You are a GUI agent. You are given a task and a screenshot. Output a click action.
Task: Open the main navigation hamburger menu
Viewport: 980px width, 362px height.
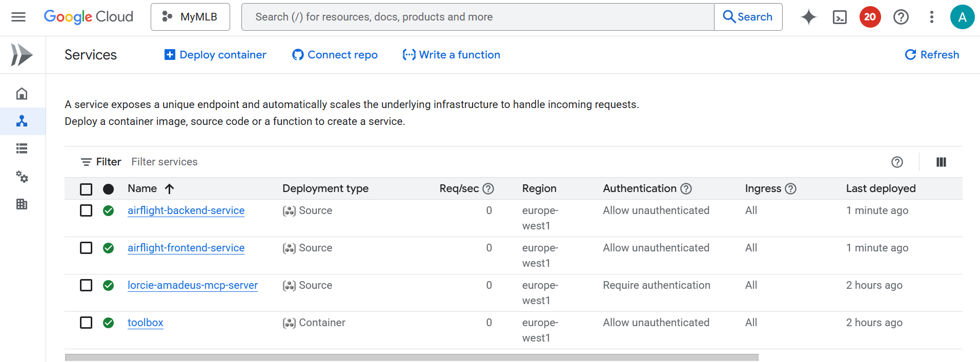click(x=18, y=17)
